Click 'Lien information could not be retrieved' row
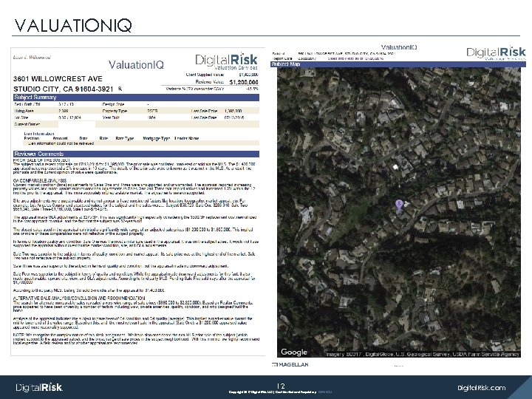 point(141,143)
